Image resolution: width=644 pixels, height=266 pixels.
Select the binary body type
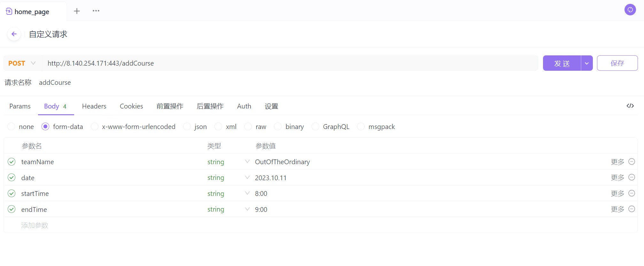[x=278, y=127]
